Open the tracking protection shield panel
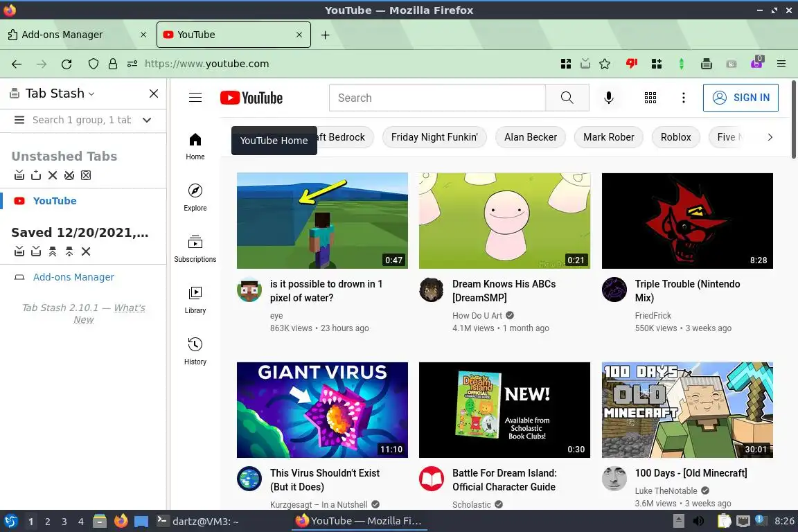 (93, 64)
